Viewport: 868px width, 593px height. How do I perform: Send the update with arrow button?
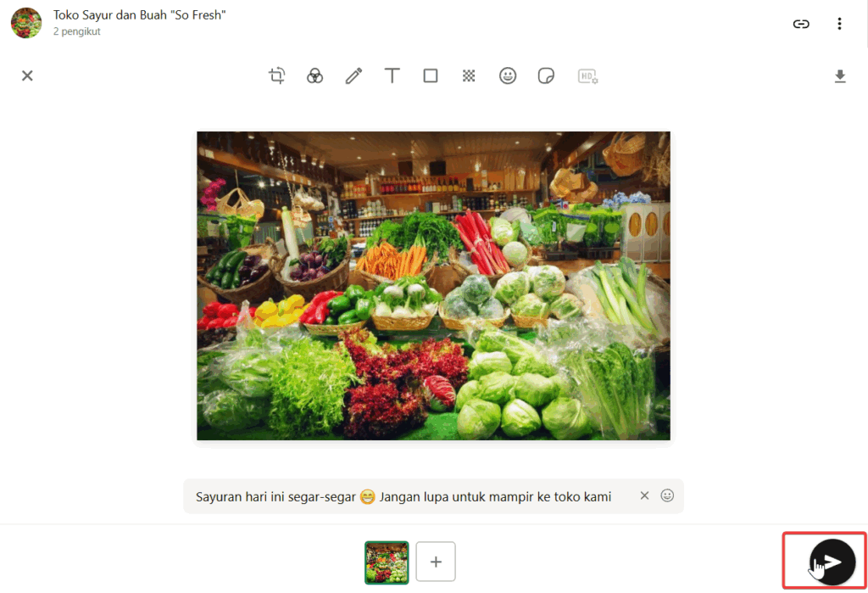click(x=832, y=562)
